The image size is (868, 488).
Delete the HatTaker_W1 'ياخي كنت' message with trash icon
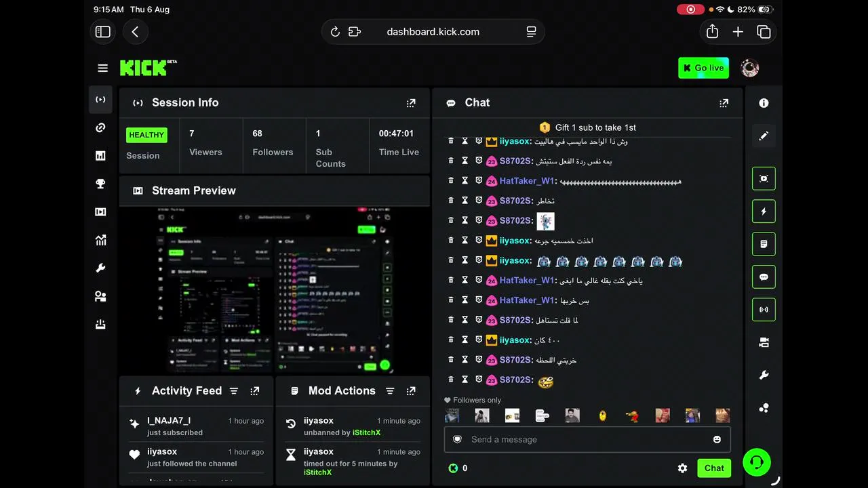pos(450,280)
